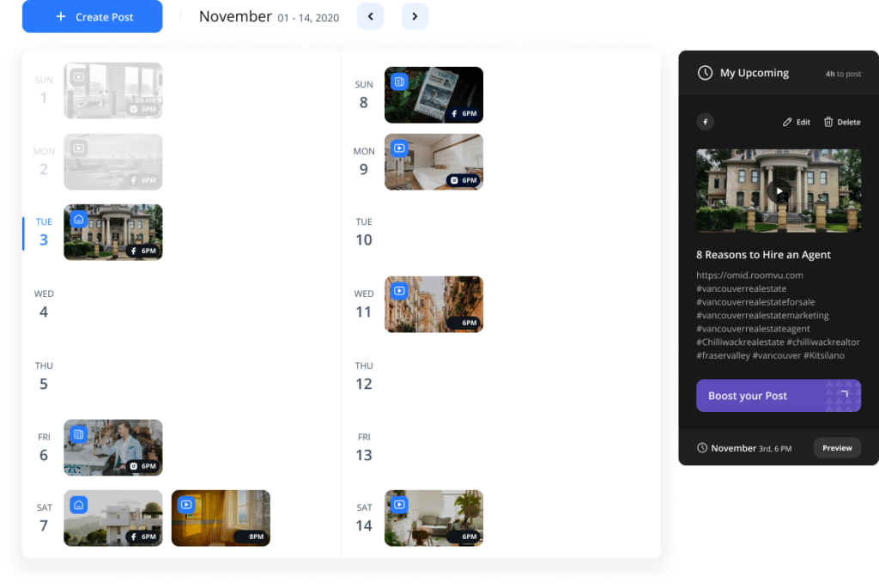879x588 pixels.
Task: Click article icon on Friday 6 post
Action: tap(79, 434)
